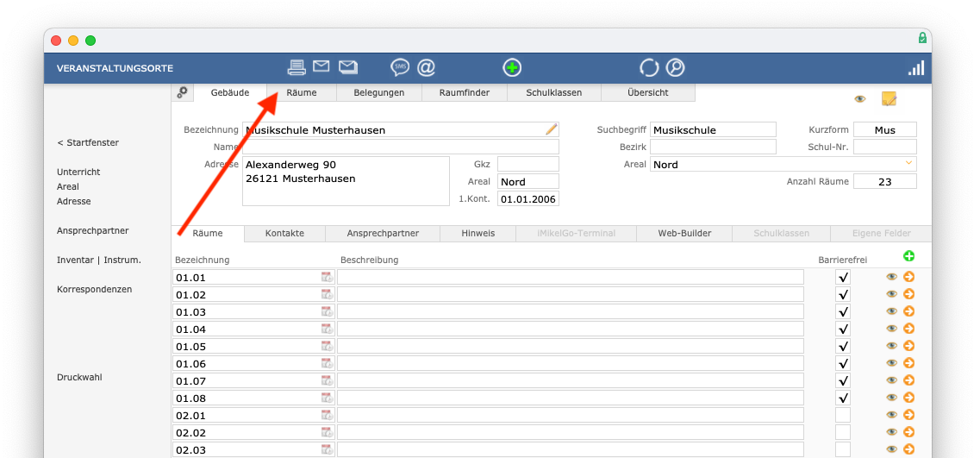Click the eye icon in room 02.02 row

click(x=891, y=432)
